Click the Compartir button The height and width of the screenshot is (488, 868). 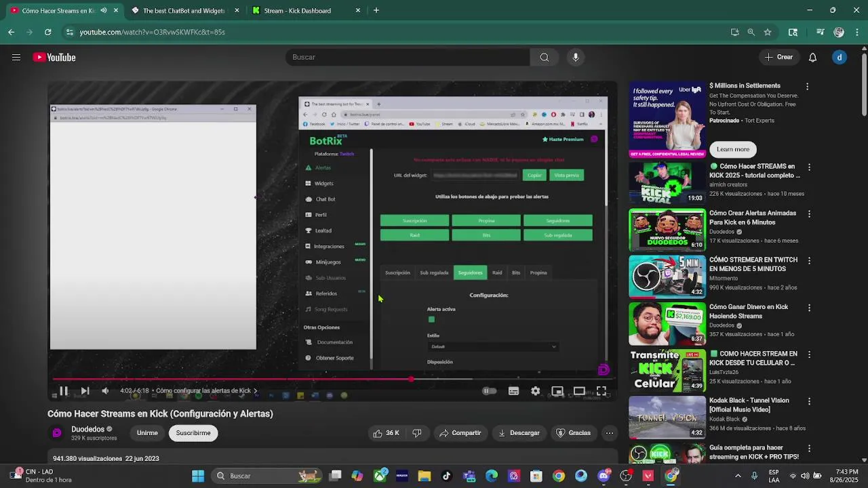pyautogui.click(x=460, y=433)
